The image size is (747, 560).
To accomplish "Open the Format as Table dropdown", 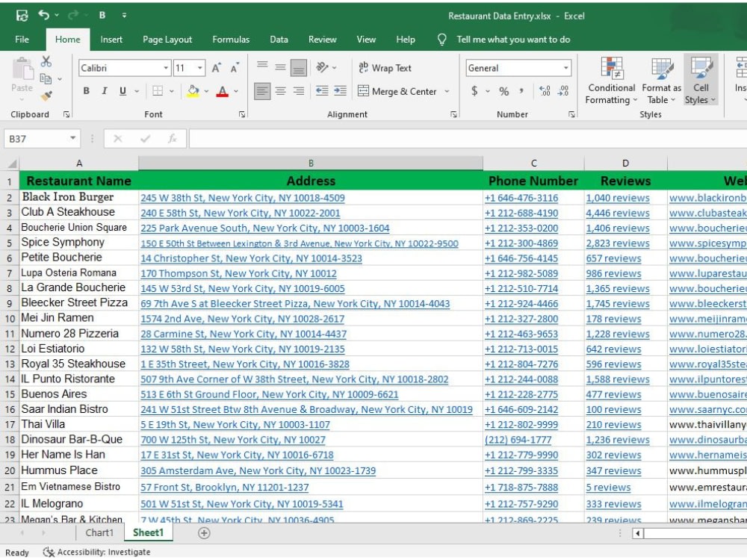I will click(x=662, y=80).
